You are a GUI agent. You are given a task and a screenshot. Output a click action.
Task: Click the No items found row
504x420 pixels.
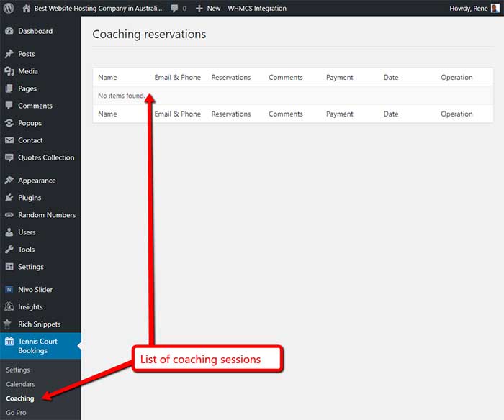293,96
